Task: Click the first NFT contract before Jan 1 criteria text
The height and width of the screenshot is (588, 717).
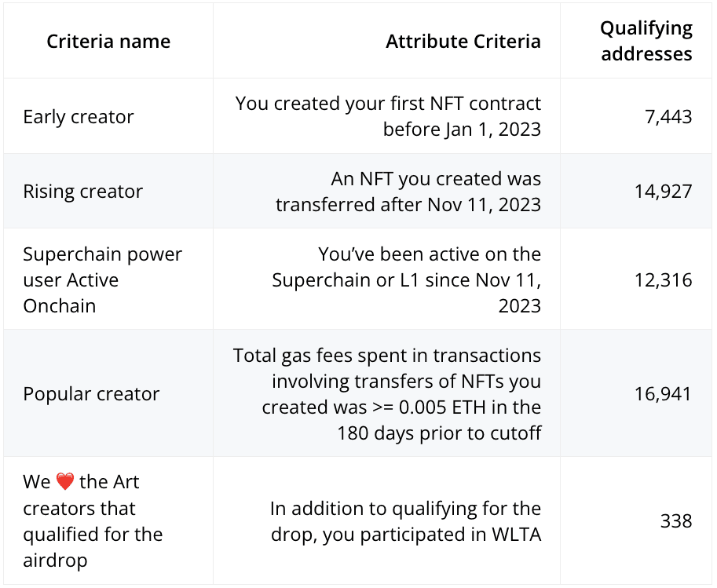Action: (x=388, y=116)
